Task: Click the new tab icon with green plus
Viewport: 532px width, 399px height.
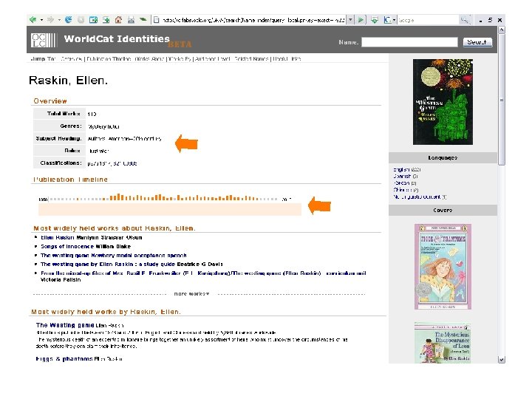Action: (x=106, y=20)
